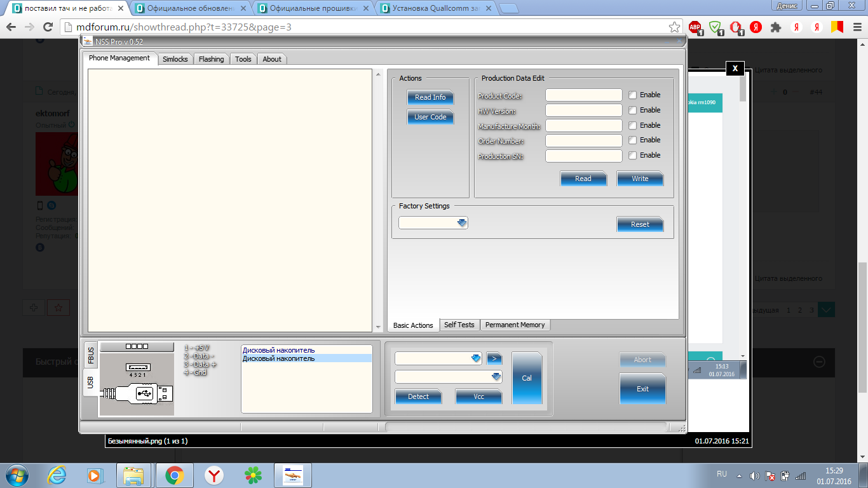Select the USB connection tab
The width and height of the screenshot is (868, 488).
91,383
